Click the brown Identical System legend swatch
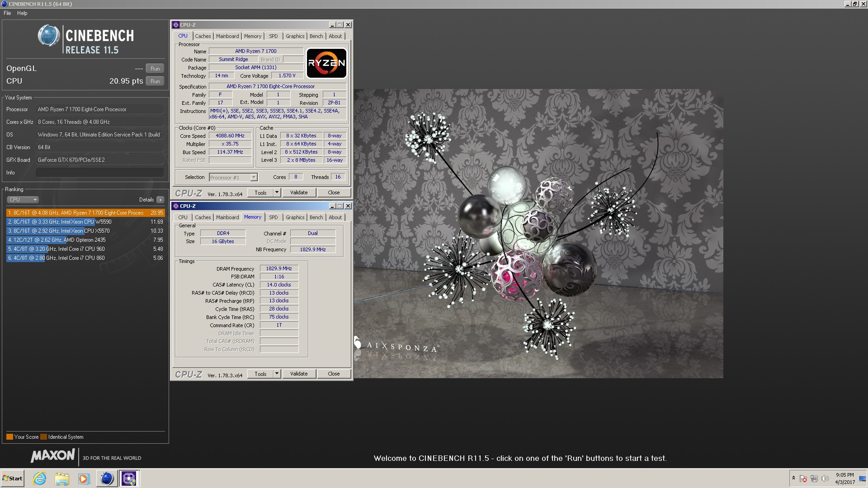Screen dimensions: 868x488 click(x=43, y=437)
